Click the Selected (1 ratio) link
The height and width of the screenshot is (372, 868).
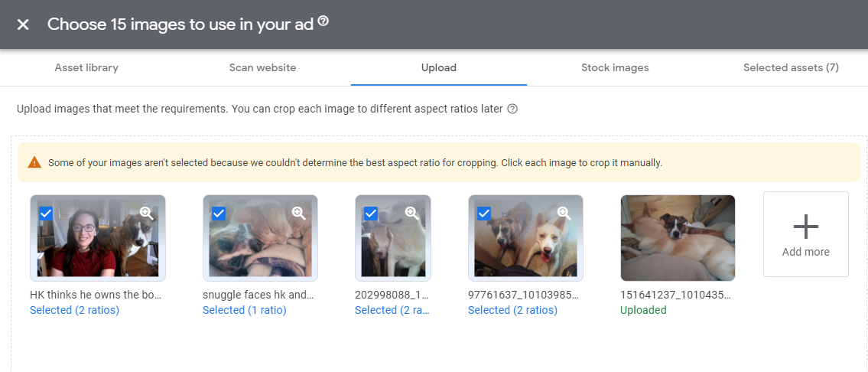click(x=244, y=310)
